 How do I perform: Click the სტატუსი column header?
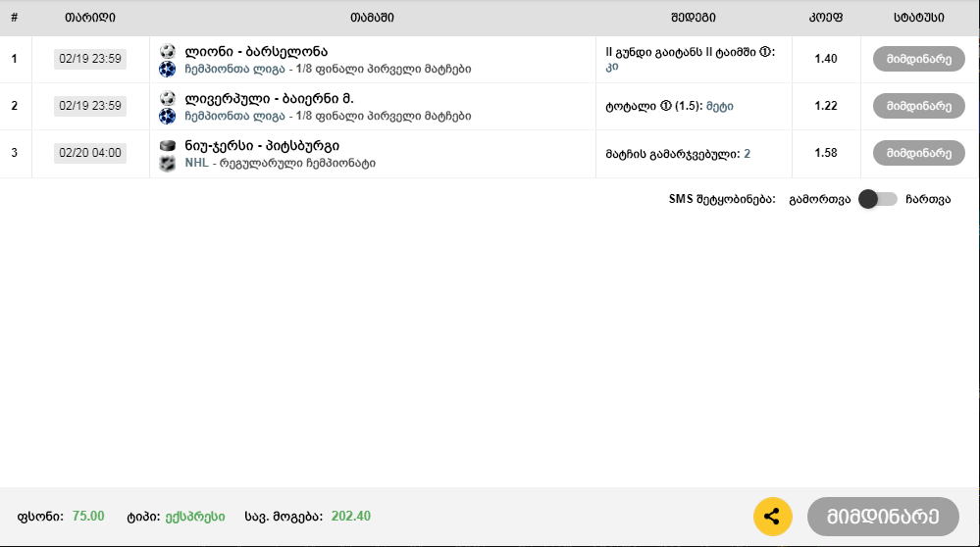[919, 18]
